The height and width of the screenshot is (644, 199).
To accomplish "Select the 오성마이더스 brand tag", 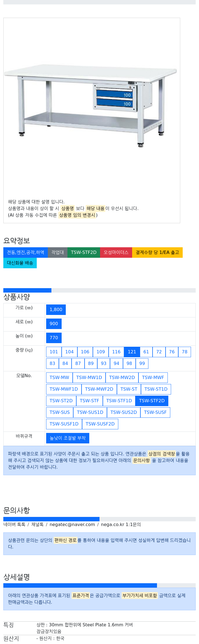I will coord(116,253).
